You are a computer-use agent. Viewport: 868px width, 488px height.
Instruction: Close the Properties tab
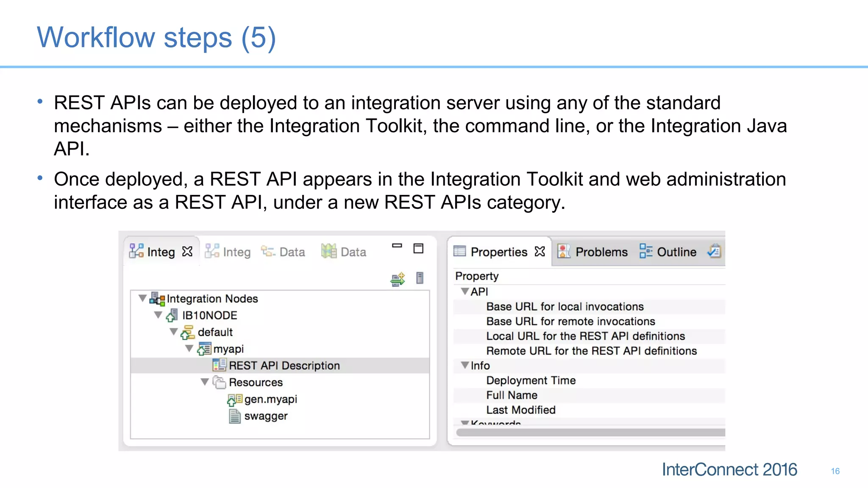(540, 252)
